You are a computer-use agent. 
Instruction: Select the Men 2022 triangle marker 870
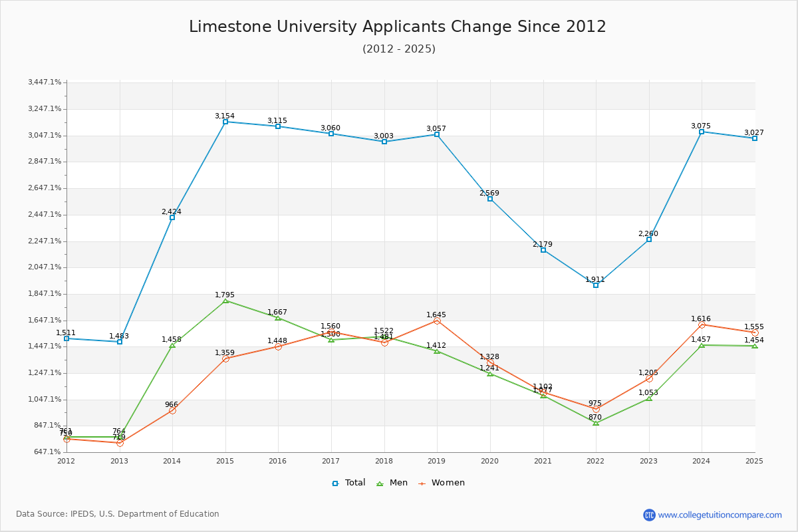(596, 423)
